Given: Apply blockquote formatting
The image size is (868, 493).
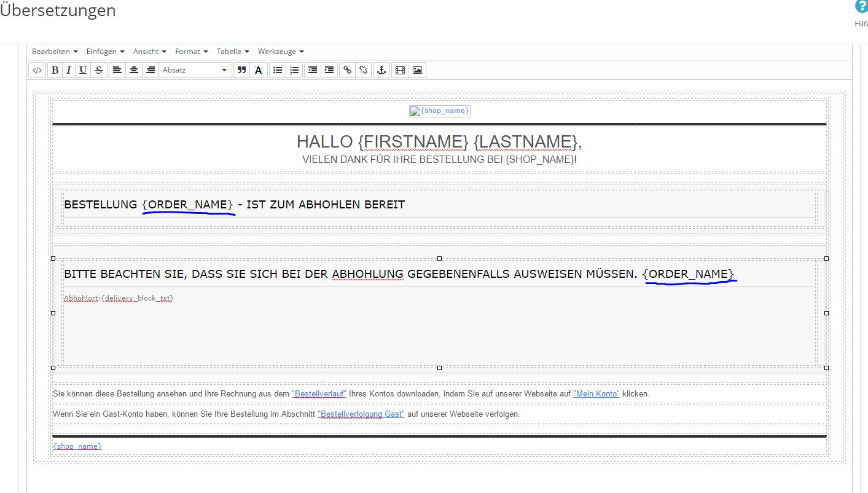Looking at the screenshot, I should [242, 70].
